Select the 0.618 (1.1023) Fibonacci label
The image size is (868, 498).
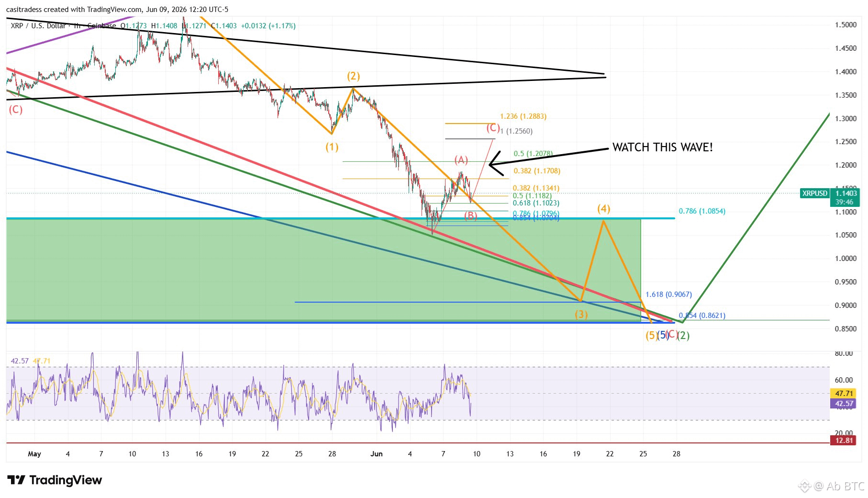click(x=536, y=203)
